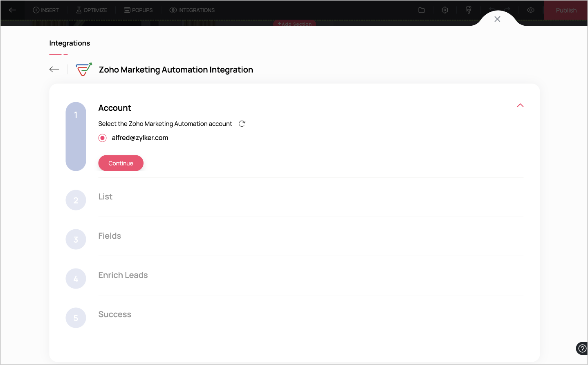Click the undo arrow icon
The height and width of the screenshot is (365, 588).
[492, 10]
